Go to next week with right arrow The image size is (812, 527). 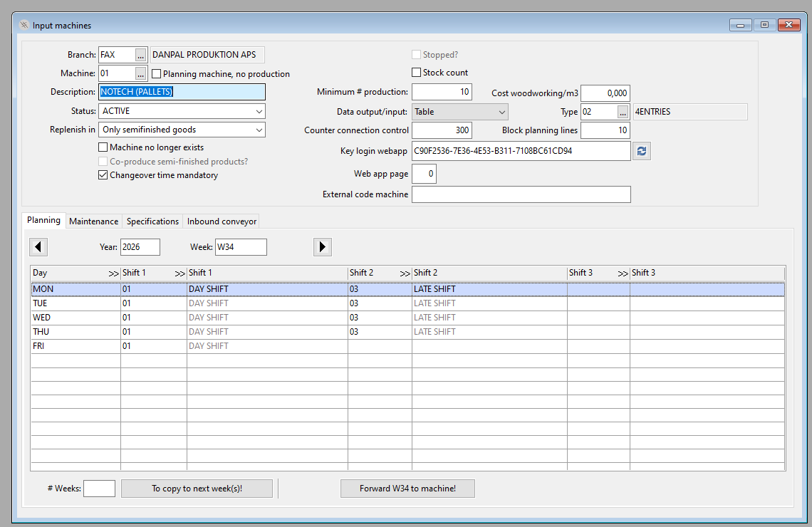point(322,247)
